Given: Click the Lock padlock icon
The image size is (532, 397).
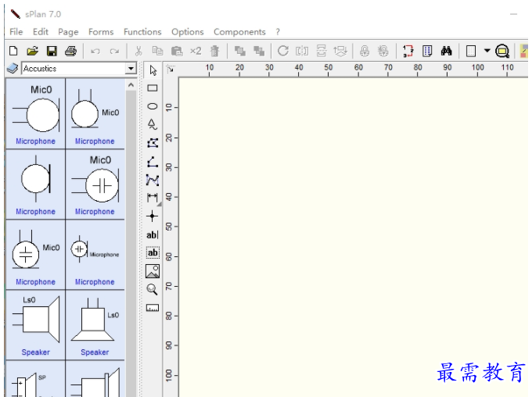Looking at the screenshot, I should click(365, 52).
